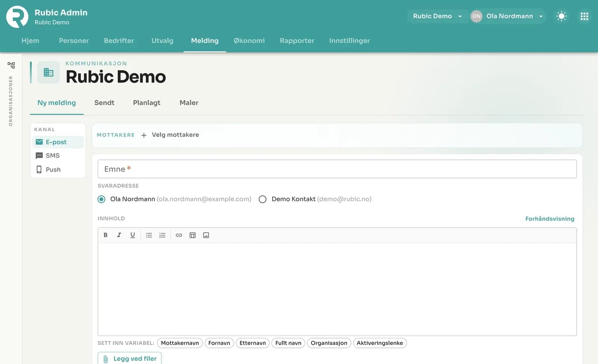The height and width of the screenshot is (364, 598).
Task: Insert the Organisasjon variable
Action: [329, 343]
